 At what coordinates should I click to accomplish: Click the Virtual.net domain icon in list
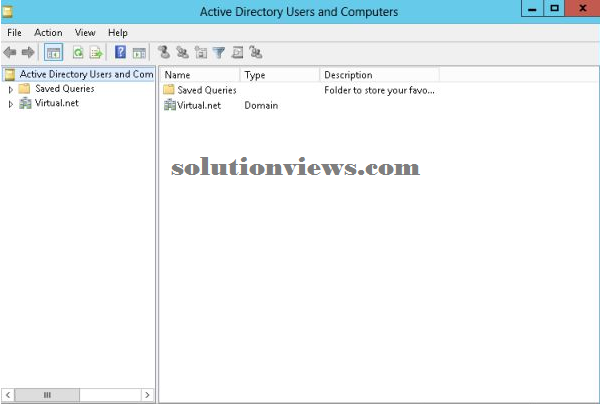coord(170,105)
